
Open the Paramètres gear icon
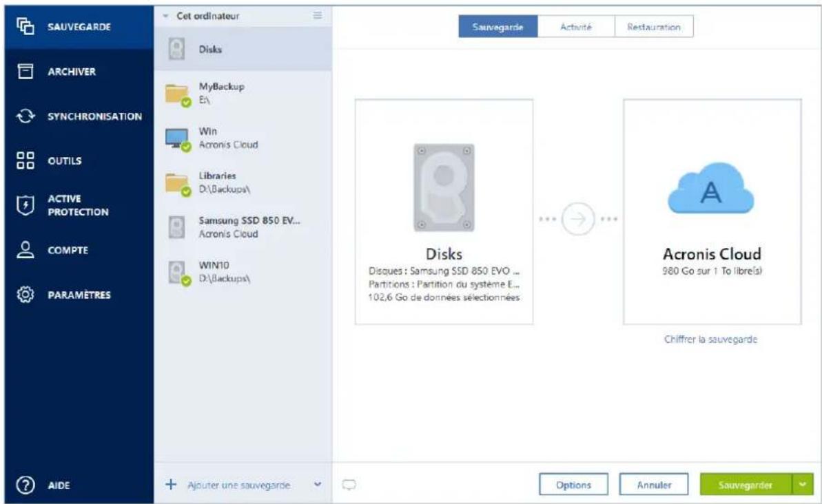25,295
